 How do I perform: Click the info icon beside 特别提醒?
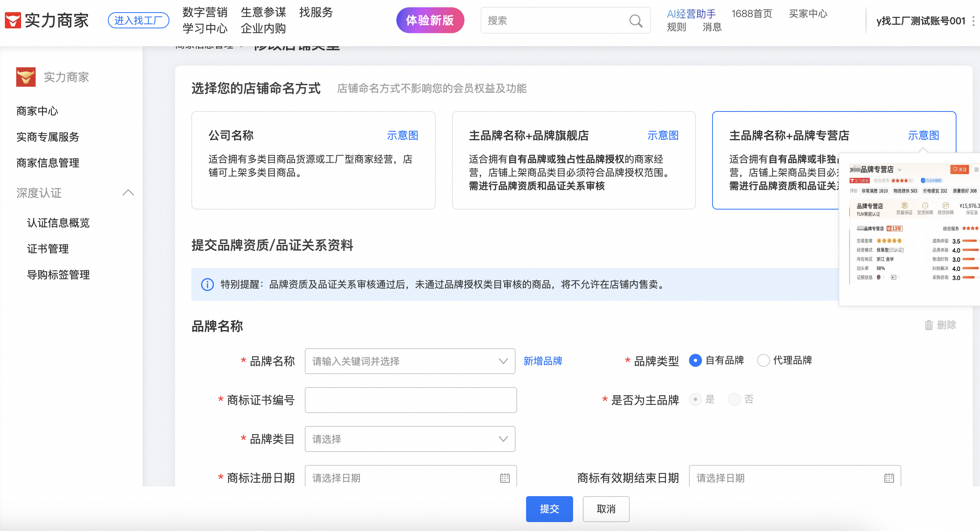pyautogui.click(x=208, y=285)
